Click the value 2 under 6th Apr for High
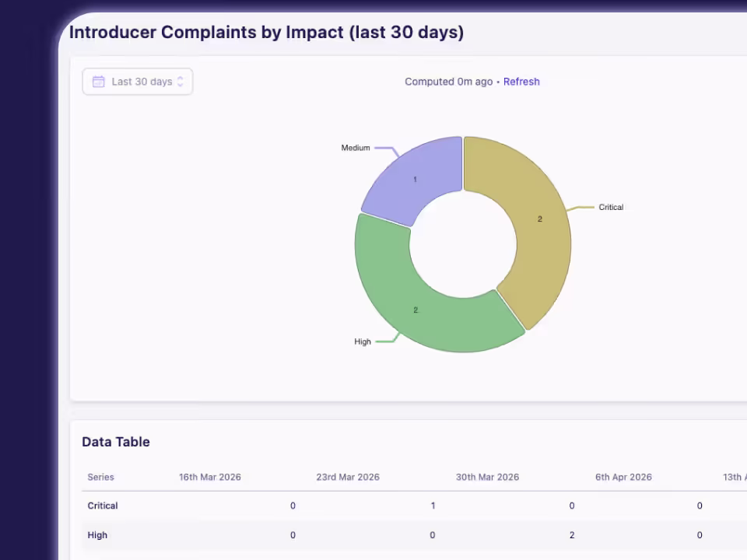The image size is (747, 560). [x=572, y=535]
